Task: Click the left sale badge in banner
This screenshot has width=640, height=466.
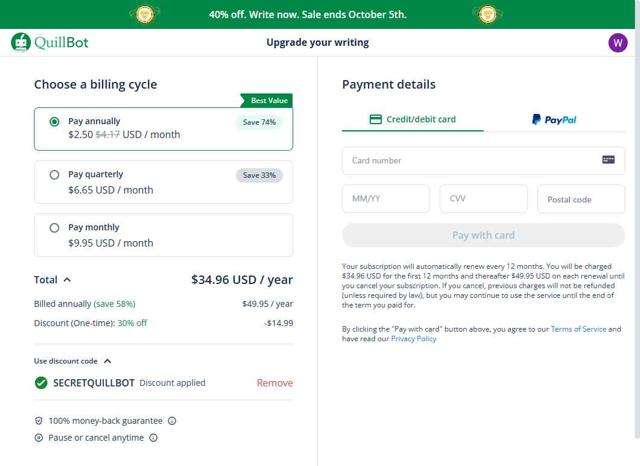Action: (144, 14)
